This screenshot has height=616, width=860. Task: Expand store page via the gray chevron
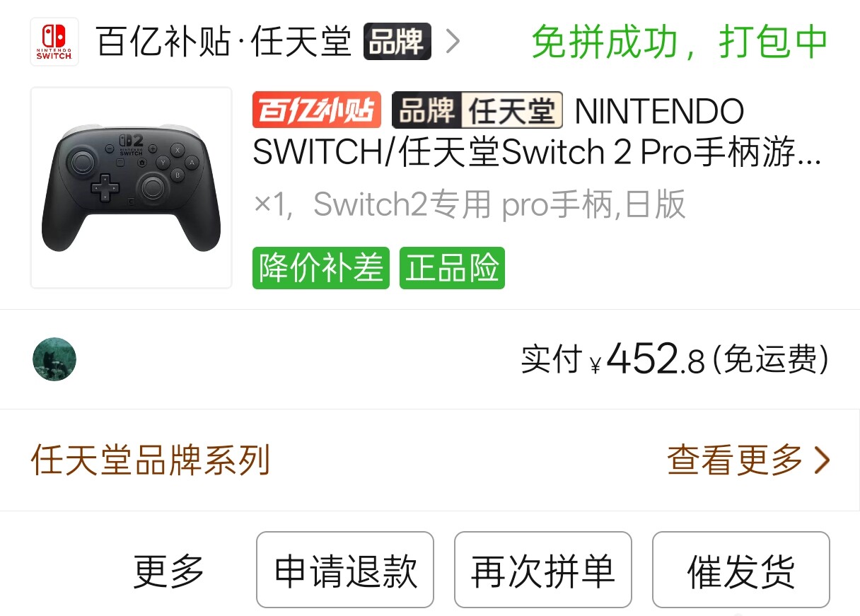pos(453,42)
